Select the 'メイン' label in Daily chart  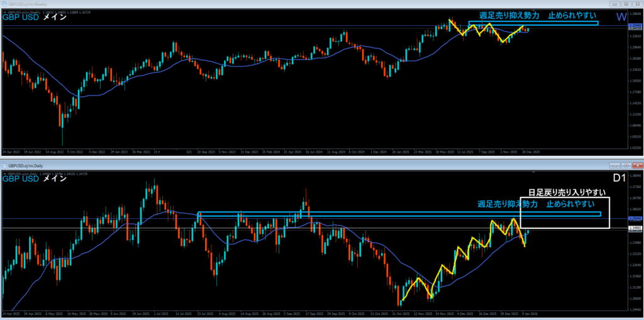pyautogui.click(x=55, y=179)
